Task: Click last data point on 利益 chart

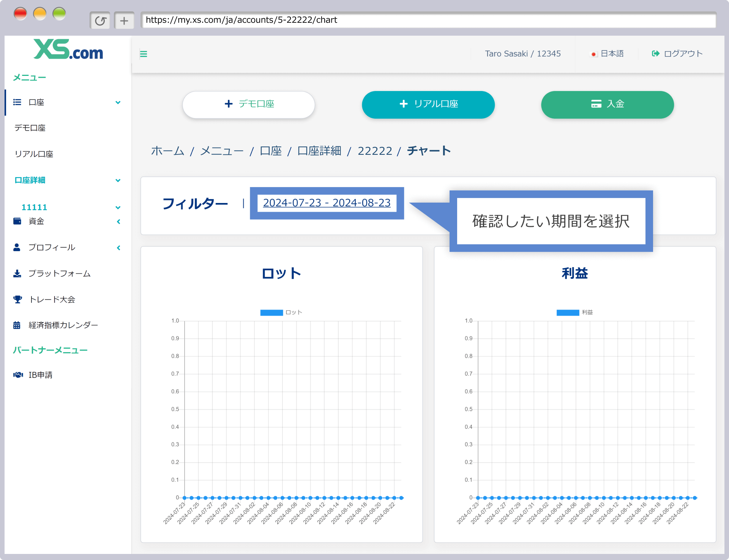Action: point(695,498)
